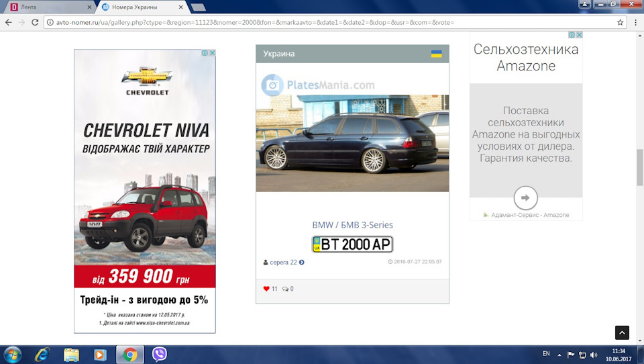Open user серега 22 profile
The height and width of the screenshot is (364, 644).
coord(283,263)
